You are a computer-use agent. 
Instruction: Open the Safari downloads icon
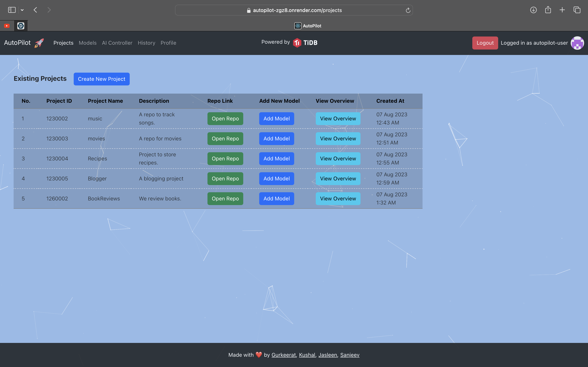click(533, 10)
